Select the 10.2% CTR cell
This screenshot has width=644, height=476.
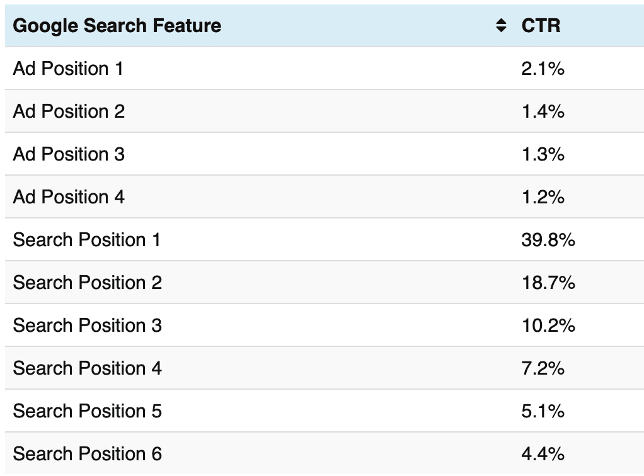(548, 326)
